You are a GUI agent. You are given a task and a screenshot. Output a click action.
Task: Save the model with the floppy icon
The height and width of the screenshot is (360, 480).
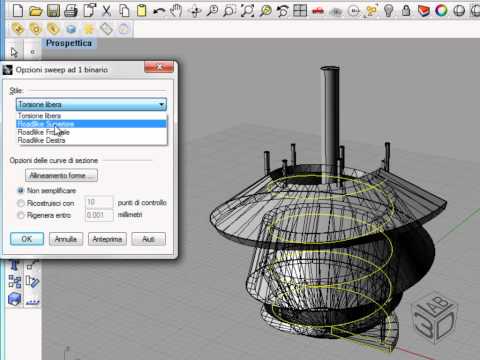coord(53,11)
